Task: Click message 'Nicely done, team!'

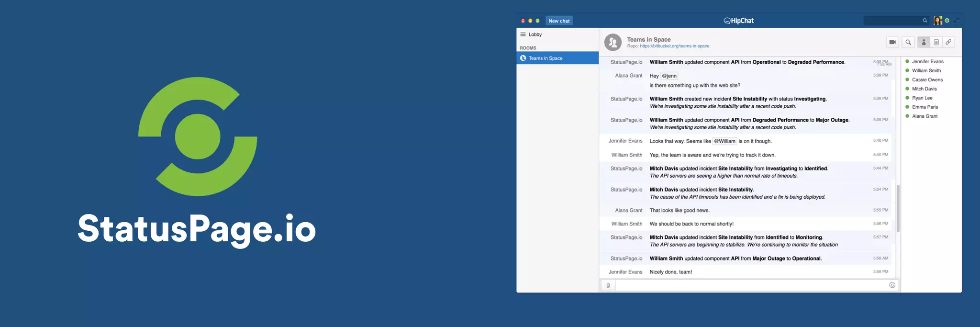Action: click(671, 271)
